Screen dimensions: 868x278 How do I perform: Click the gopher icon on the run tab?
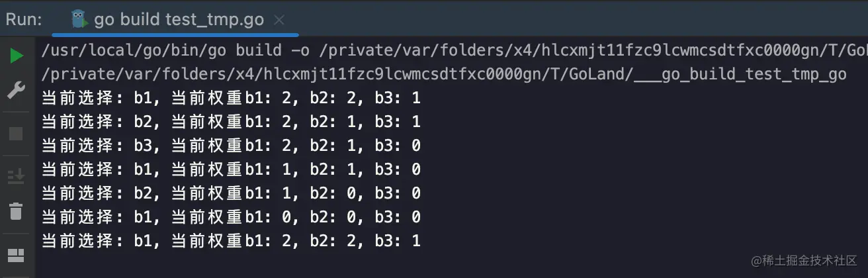pyautogui.click(x=79, y=19)
